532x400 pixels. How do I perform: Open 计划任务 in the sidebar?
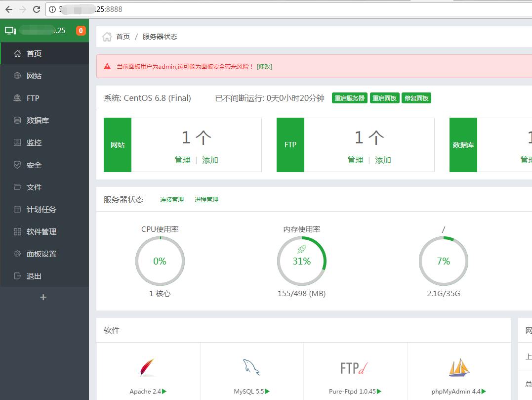(x=44, y=210)
